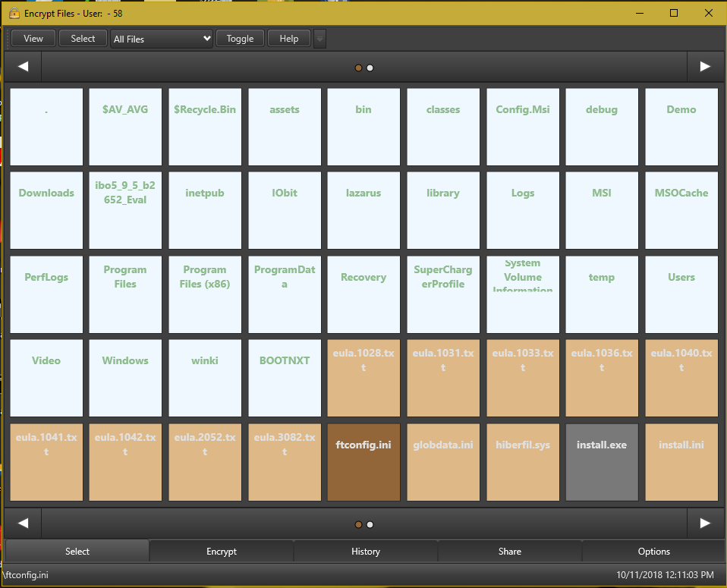Open the Config.Msi folder tile
This screenshot has width=727, height=588.
[523, 127]
